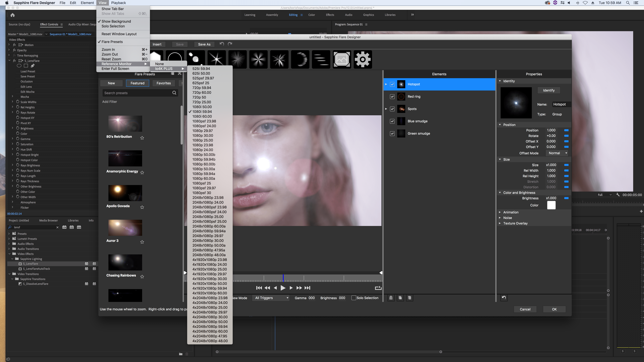Click the Save As button
This screenshot has height=362, width=644.
pyautogui.click(x=204, y=44)
